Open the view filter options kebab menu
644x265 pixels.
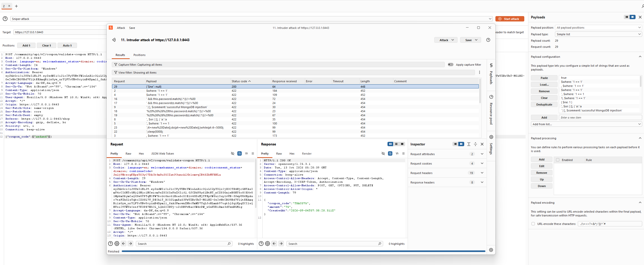pos(480,73)
